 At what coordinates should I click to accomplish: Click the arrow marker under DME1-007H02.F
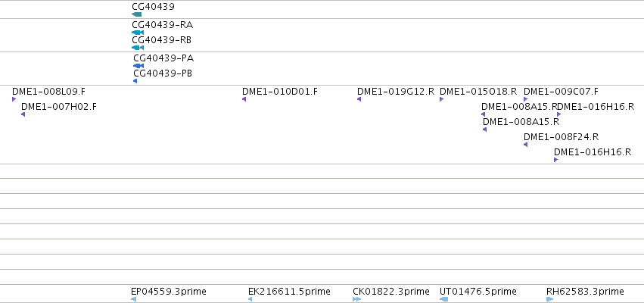(x=23, y=114)
